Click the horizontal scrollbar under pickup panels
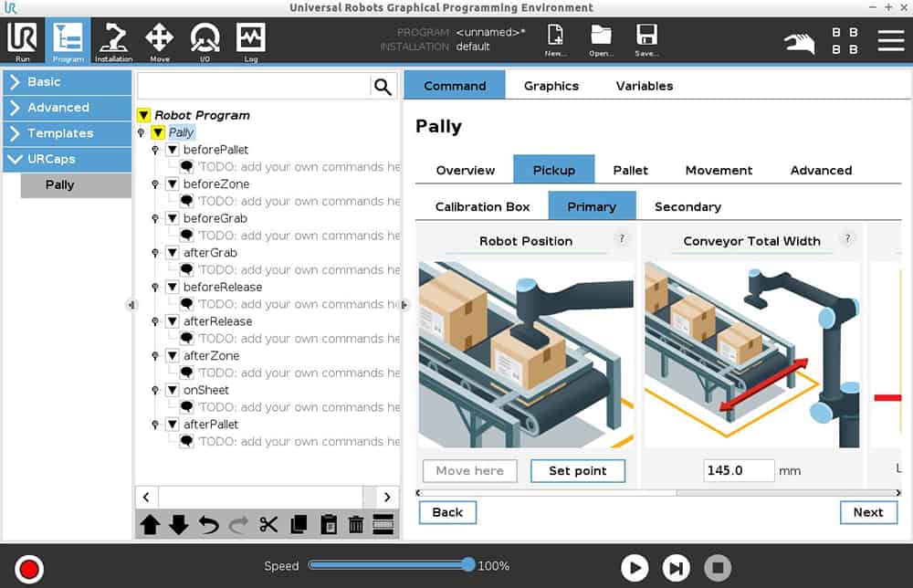The height and width of the screenshot is (588, 913). click(x=548, y=492)
